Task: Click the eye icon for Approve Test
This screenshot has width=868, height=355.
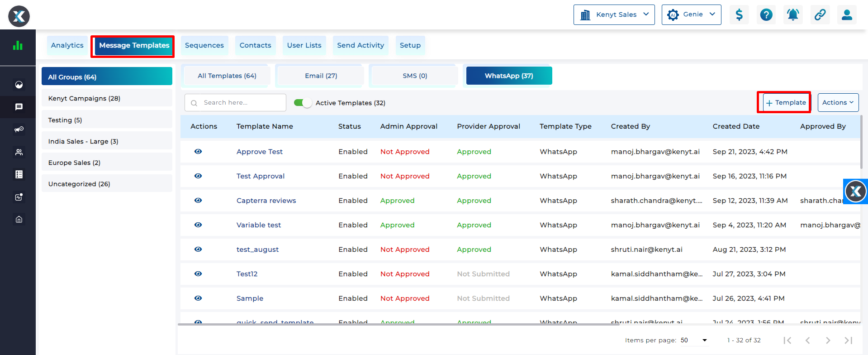Action: coord(198,152)
